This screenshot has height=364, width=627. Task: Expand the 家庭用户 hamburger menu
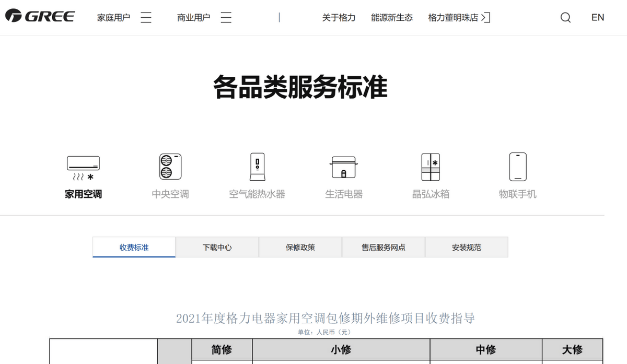pos(146,18)
